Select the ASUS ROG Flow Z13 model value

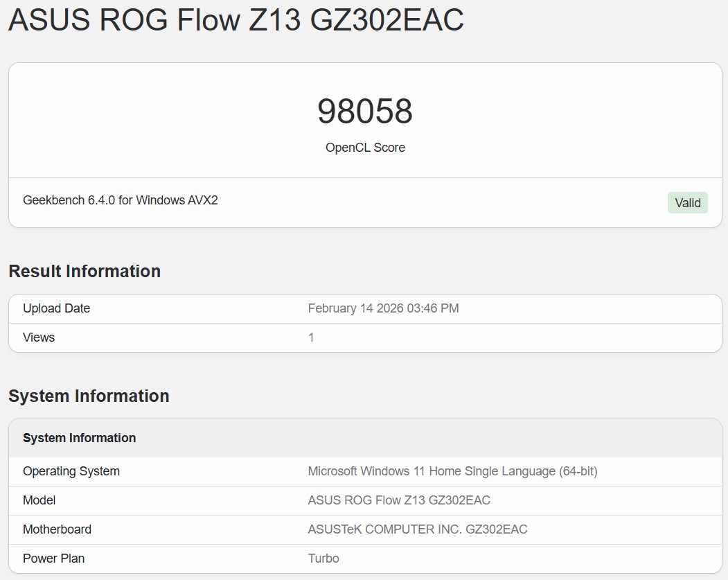[399, 500]
